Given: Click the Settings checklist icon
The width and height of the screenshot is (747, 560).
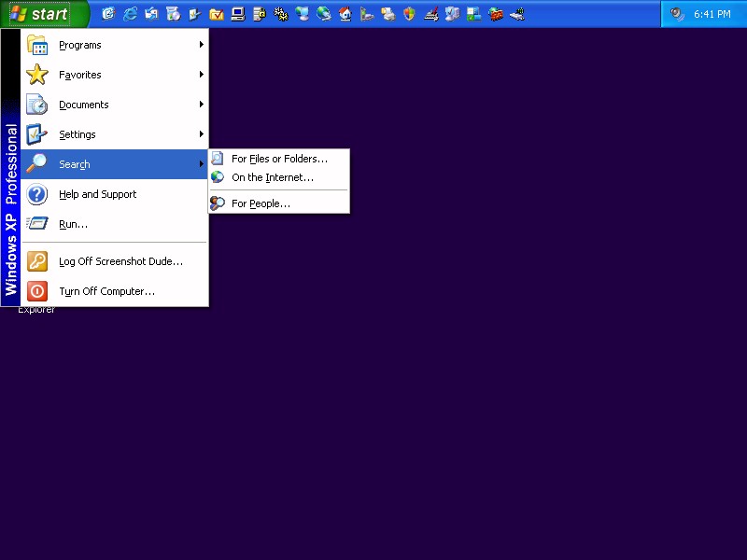Looking at the screenshot, I should (x=36, y=134).
